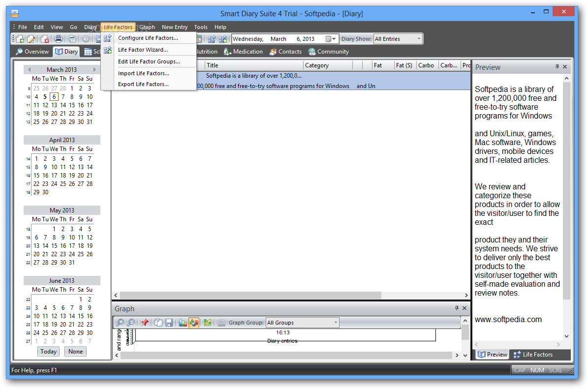
Task: Open the Edit menu
Action: [38, 27]
